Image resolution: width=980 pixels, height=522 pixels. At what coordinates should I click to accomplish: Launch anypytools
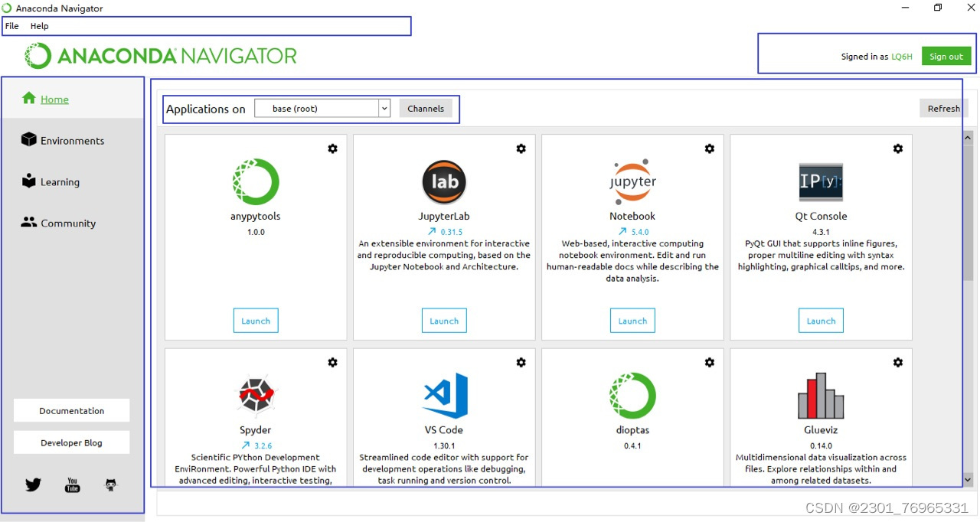[x=256, y=321]
